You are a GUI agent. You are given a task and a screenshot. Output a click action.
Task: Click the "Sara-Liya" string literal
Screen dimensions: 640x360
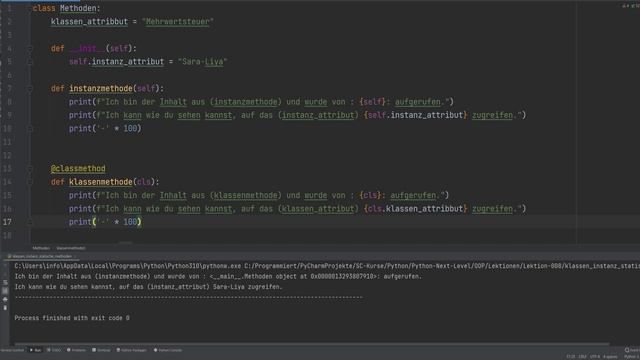(202, 62)
